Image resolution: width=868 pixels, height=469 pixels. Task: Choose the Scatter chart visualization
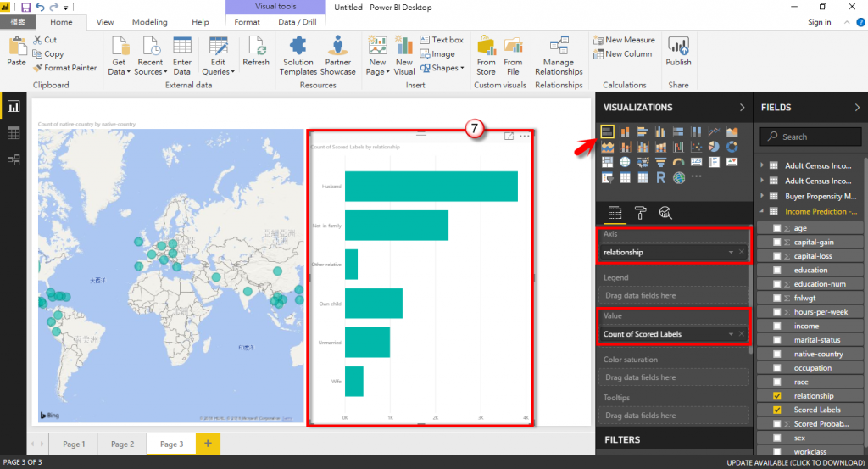pyautogui.click(x=697, y=147)
